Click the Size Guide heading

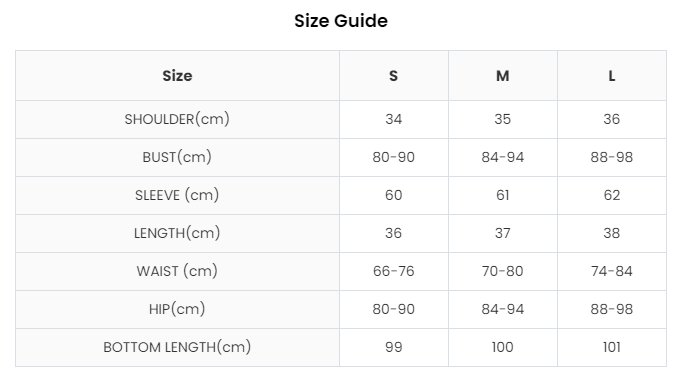[x=341, y=21]
